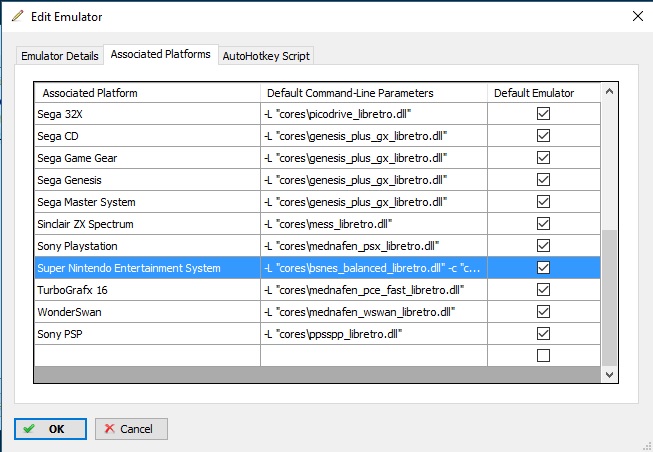This screenshot has width=653, height=452.
Task: Select the Sony PSP platform cell
Action: point(147,334)
